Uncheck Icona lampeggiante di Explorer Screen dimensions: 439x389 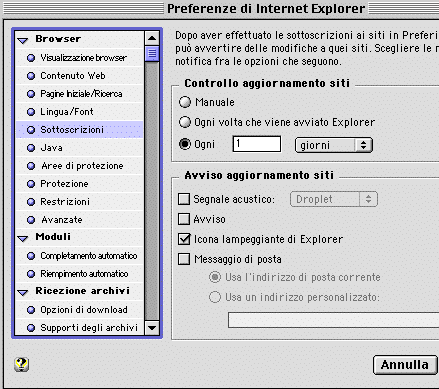[x=184, y=239]
